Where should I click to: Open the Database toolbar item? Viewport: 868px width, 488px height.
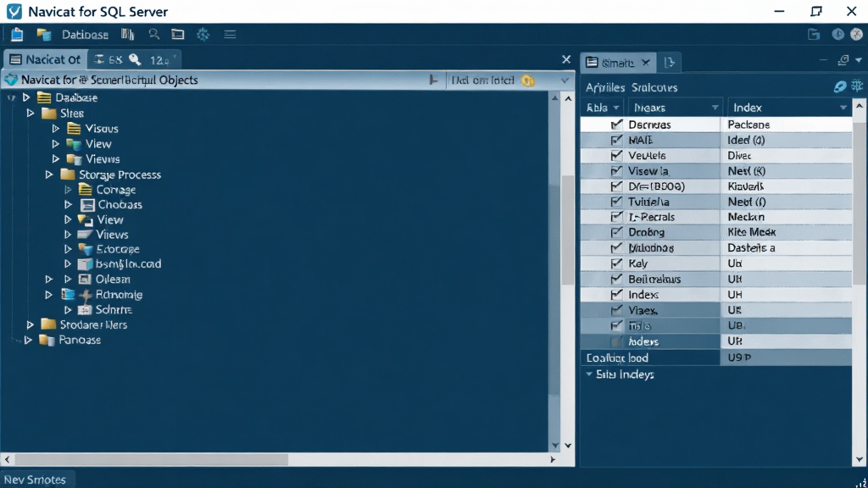(x=85, y=34)
